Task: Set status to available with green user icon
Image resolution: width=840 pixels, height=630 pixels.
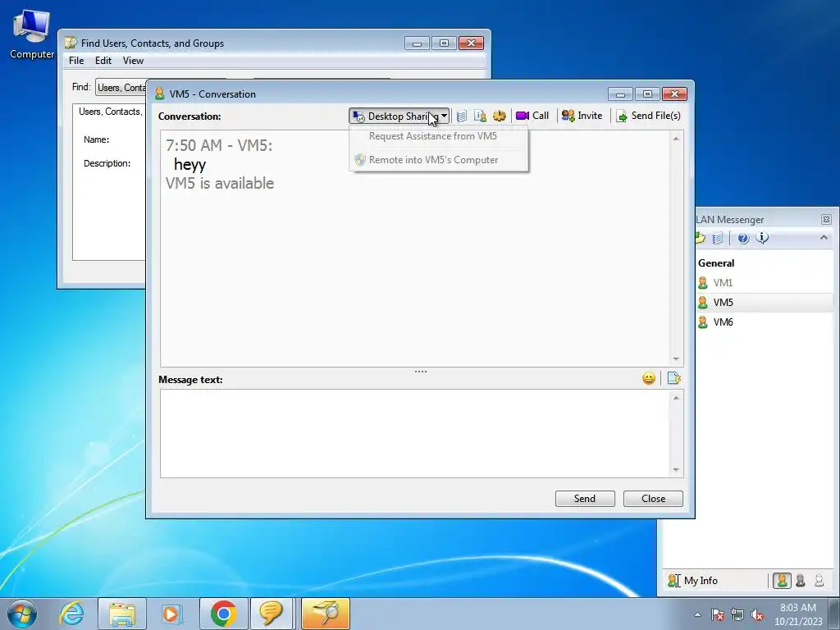Action: click(x=782, y=581)
